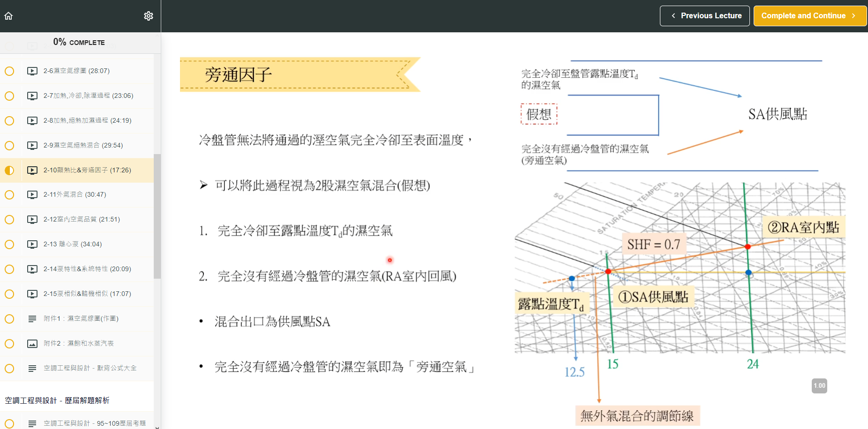The width and height of the screenshot is (868, 429).
Task: Click section heading 空調工程與設計 - 歷屆解題解析
Action: [x=57, y=400]
